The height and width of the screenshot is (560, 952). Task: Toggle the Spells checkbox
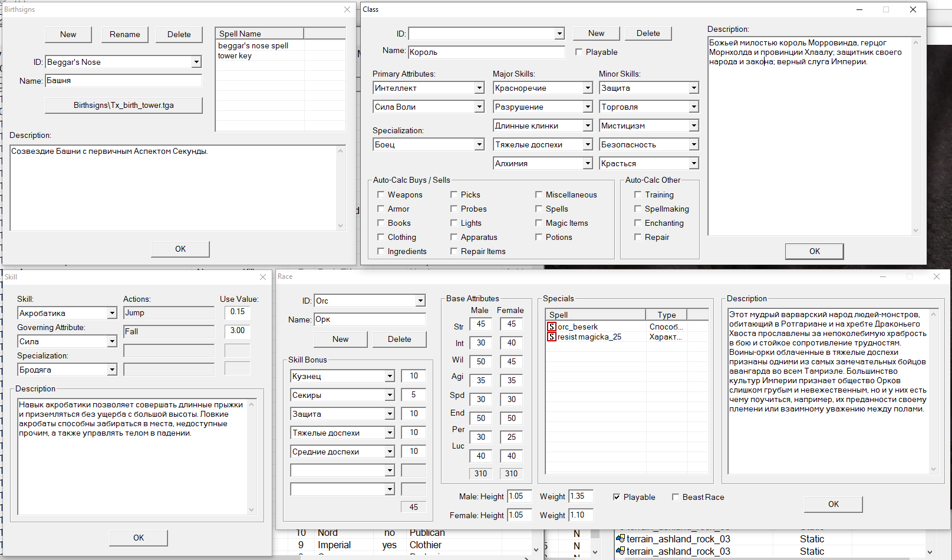pos(539,209)
